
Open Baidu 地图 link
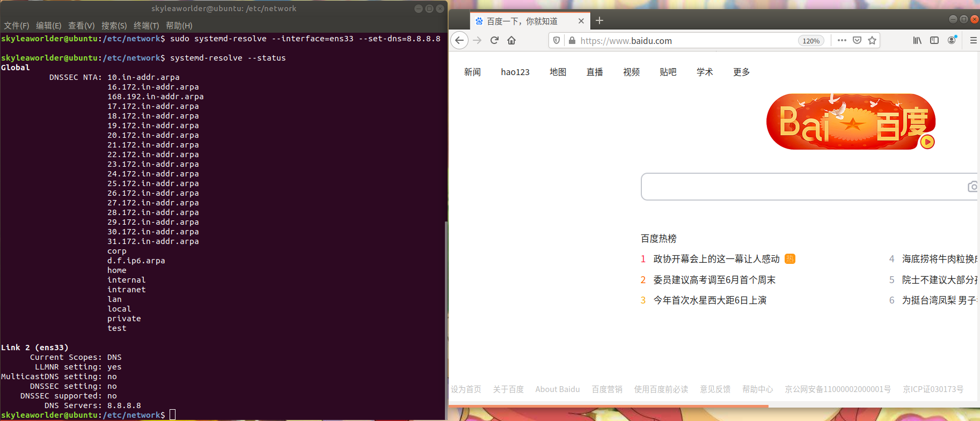tap(558, 72)
